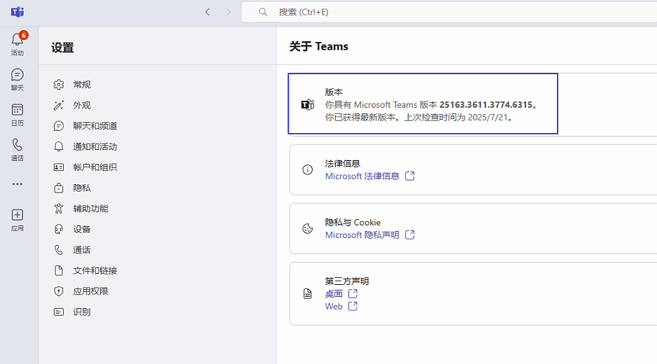Click the document icon in 第三方声明 card
The width and height of the screenshot is (657, 364).
coord(308,294)
